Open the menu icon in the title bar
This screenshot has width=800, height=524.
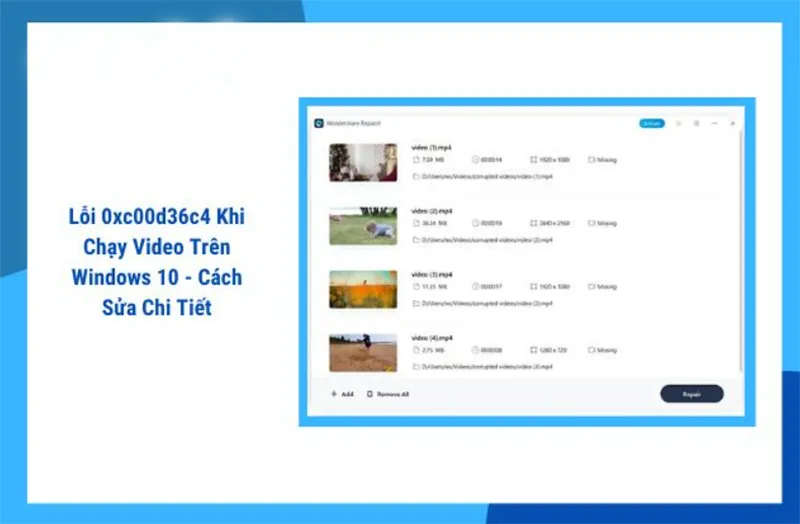click(x=696, y=123)
